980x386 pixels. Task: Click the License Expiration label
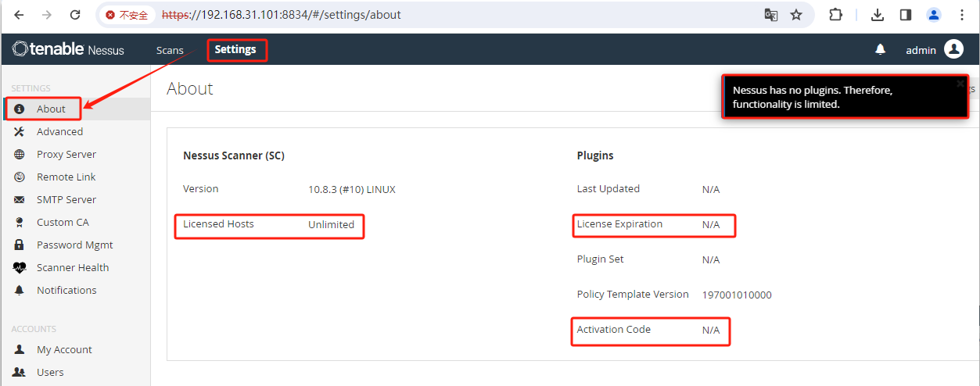coord(619,224)
